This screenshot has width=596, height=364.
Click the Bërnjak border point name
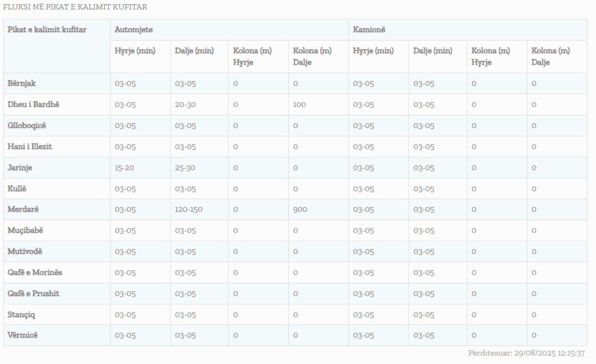tap(22, 83)
